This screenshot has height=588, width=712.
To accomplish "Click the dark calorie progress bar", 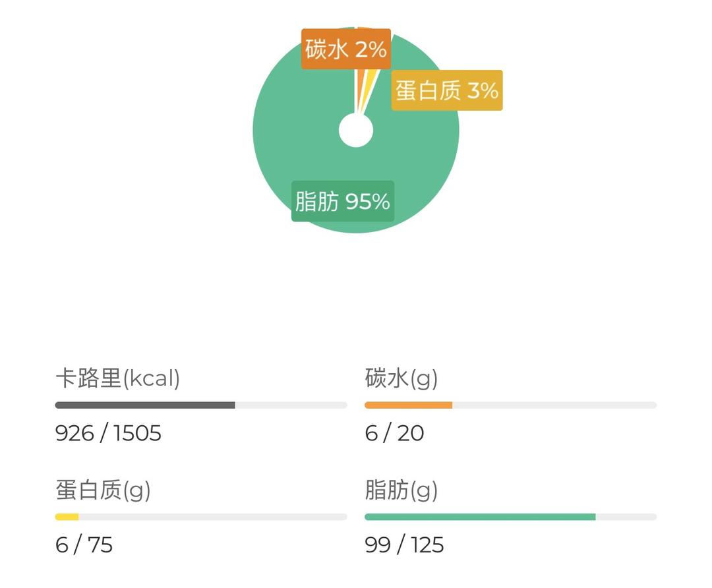I will (145, 405).
